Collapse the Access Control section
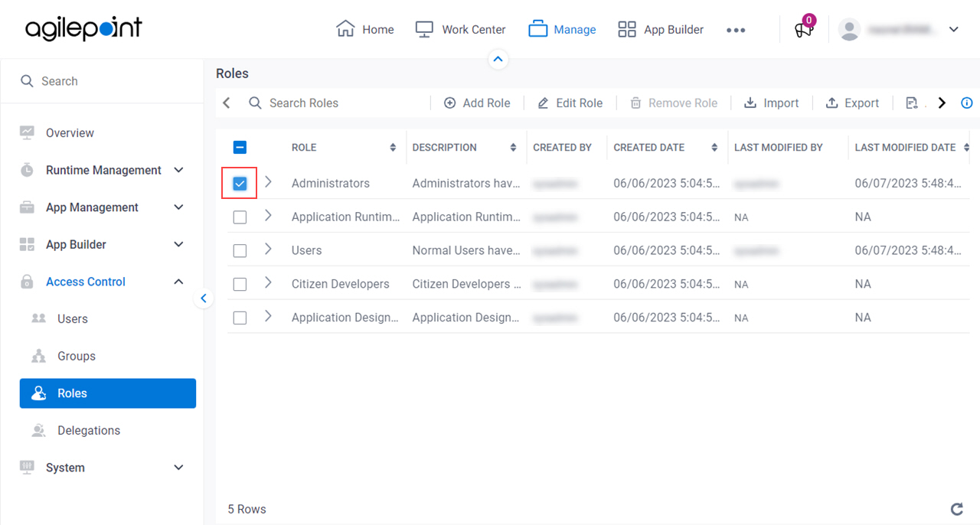 click(178, 282)
